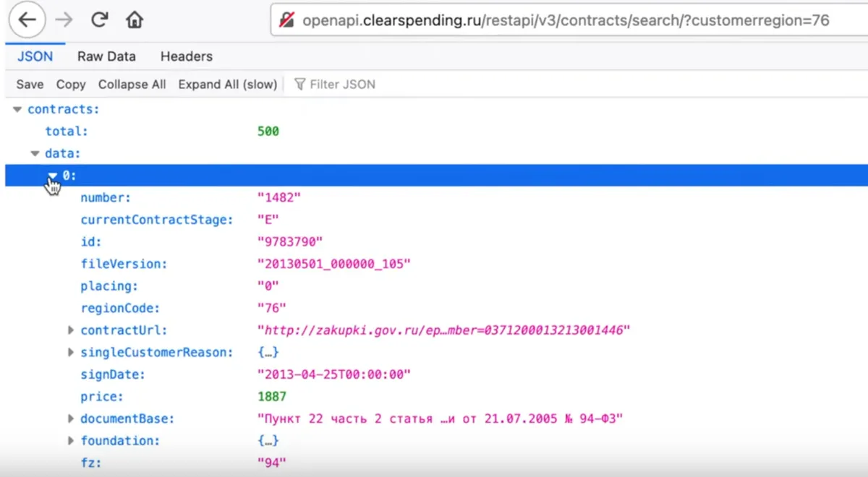Collapse the data array node
This screenshot has width=868, height=477.
[x=35, y=154]
